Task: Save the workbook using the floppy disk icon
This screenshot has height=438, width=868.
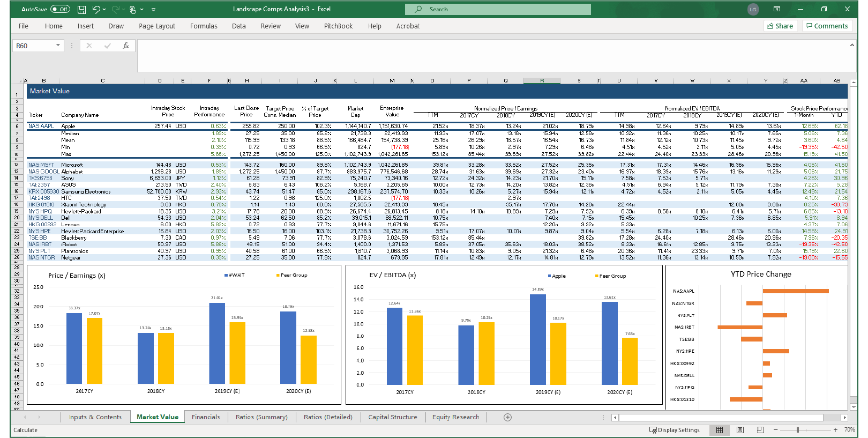Action: click(x=82, y=9)
